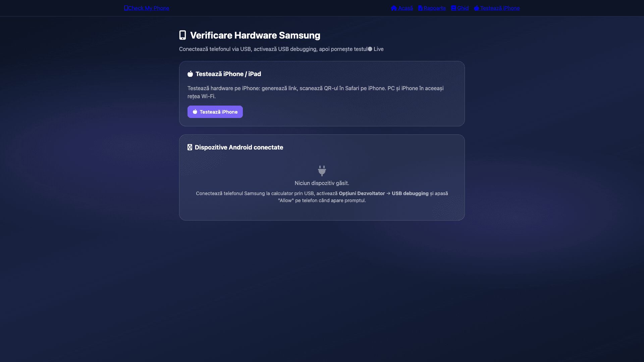644x362 pixels.
Task: Click the purple Testează iPhone button
Action: pos(215,112)
